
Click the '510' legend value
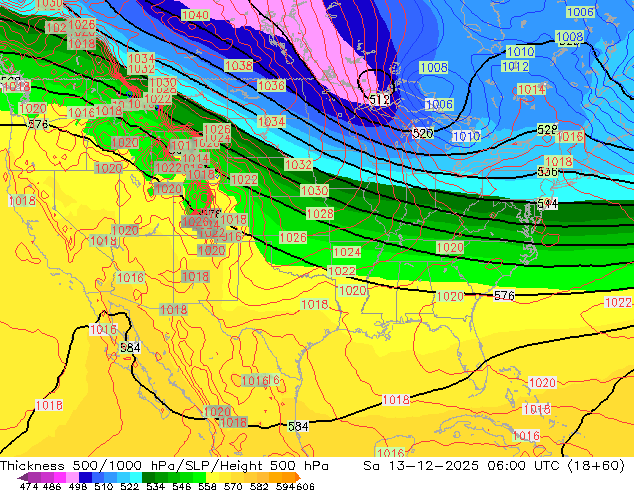(104, 486)
